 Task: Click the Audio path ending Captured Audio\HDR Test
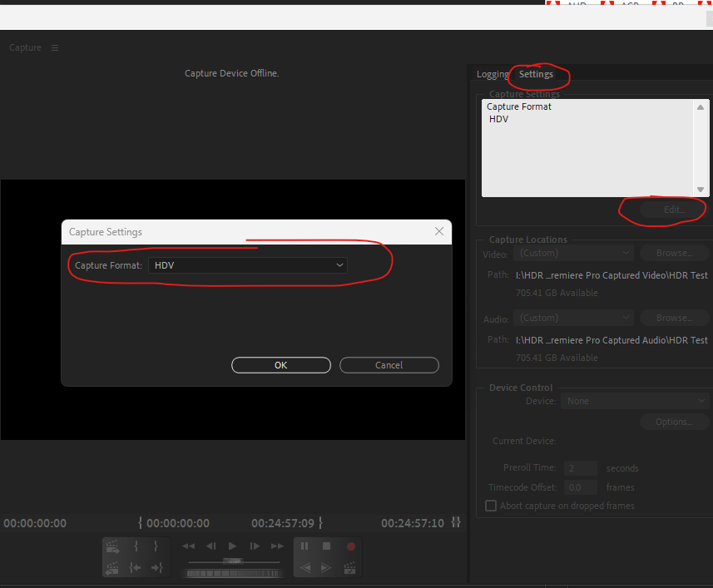[611, 340]
